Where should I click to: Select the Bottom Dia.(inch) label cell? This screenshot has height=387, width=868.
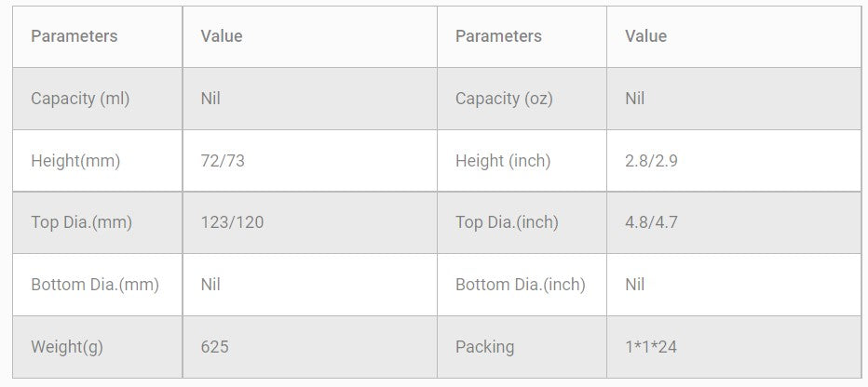click(x=521, y=285)
